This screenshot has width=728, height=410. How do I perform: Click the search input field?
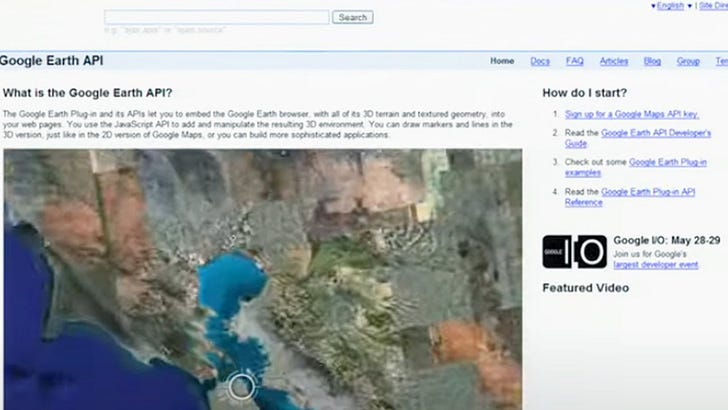[216, 17]
